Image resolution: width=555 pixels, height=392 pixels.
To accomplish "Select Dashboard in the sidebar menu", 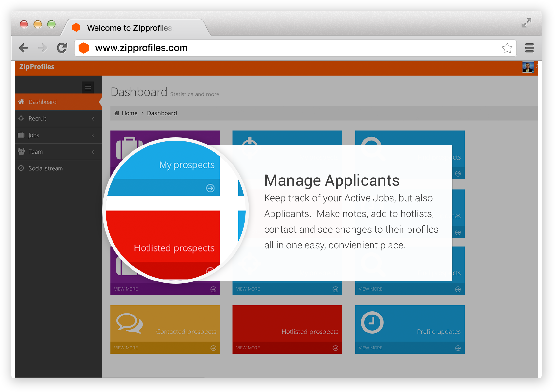I will coord(43,102).
